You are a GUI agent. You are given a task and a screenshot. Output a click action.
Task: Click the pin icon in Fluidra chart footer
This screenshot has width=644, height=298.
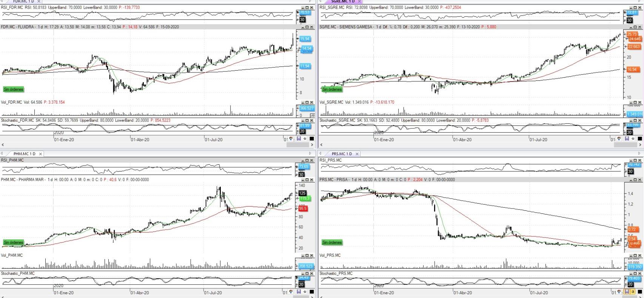[x=305, y=139]
